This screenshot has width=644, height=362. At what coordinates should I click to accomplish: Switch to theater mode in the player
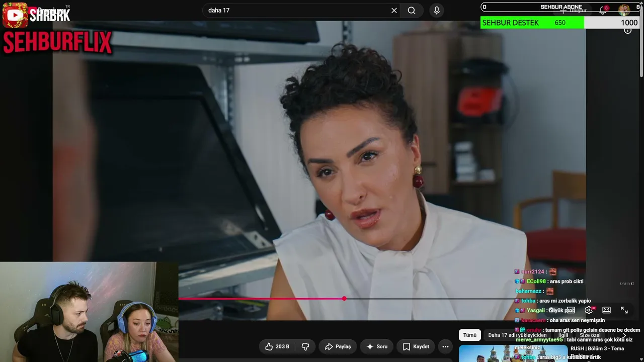[x=607, y=310]
